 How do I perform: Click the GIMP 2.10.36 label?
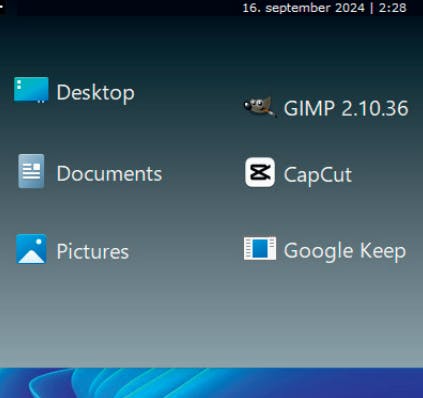(x=346, y=108)
